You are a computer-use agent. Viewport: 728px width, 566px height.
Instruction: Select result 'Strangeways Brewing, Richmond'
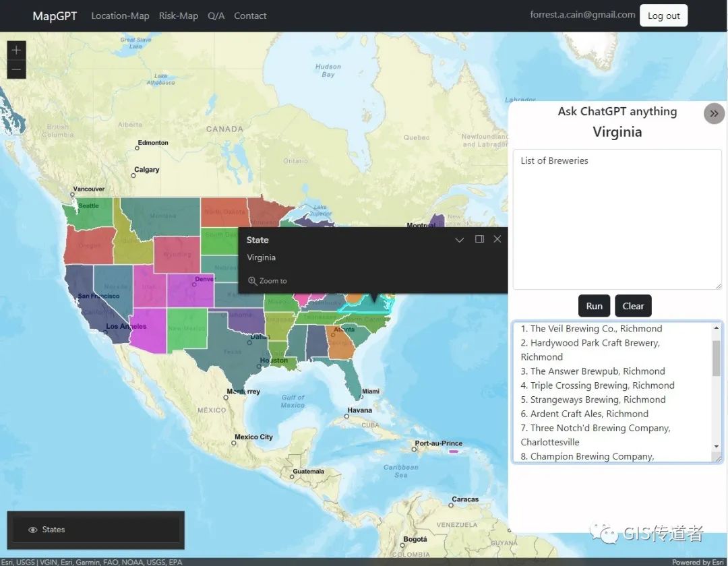point(593,400)
